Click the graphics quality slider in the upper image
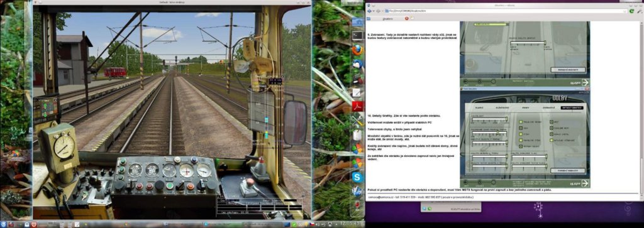Image resolution: width=644 pixels, height=228 pixels. 528,42
